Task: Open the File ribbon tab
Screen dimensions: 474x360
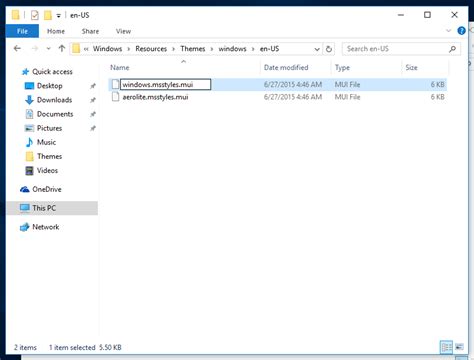Action: click(x=22, y=31)
